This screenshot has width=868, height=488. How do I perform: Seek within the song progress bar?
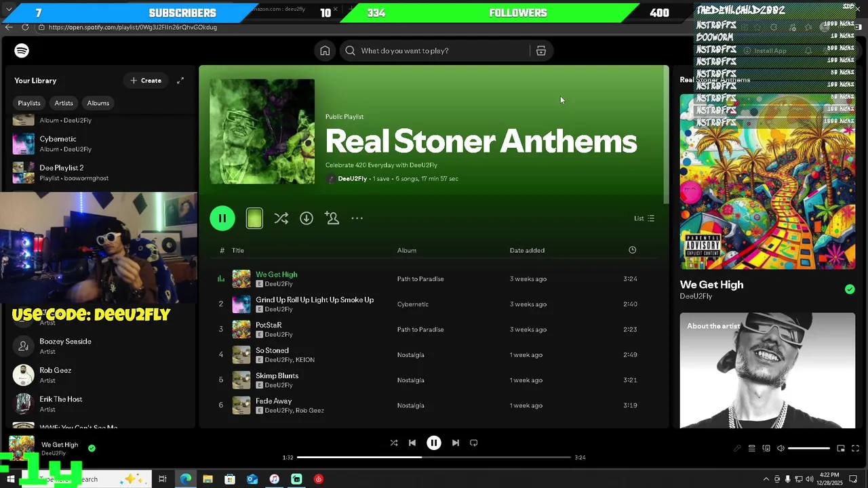(x=434, y=457)
